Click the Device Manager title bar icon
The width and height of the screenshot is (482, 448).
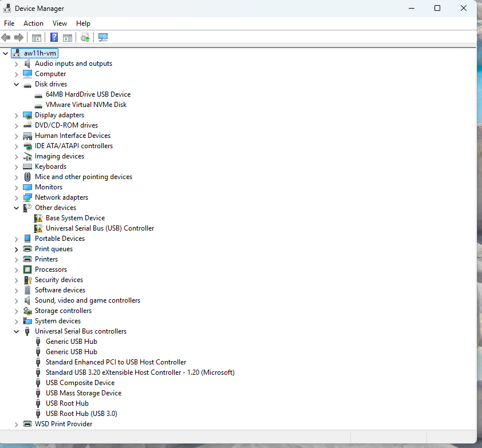click(7, 8)
